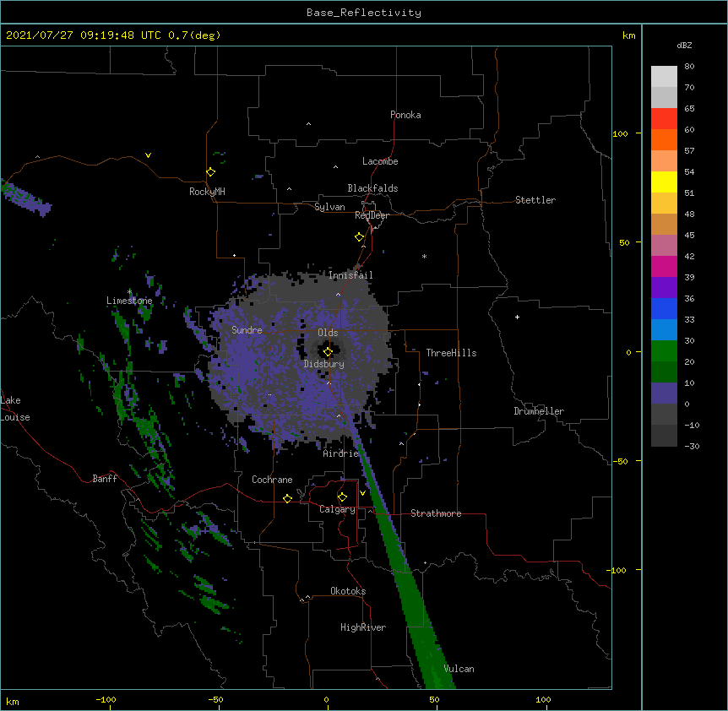The image size is (728, 711).
Task: Click the radar site marker near Olds
Action: click(328, 352)
